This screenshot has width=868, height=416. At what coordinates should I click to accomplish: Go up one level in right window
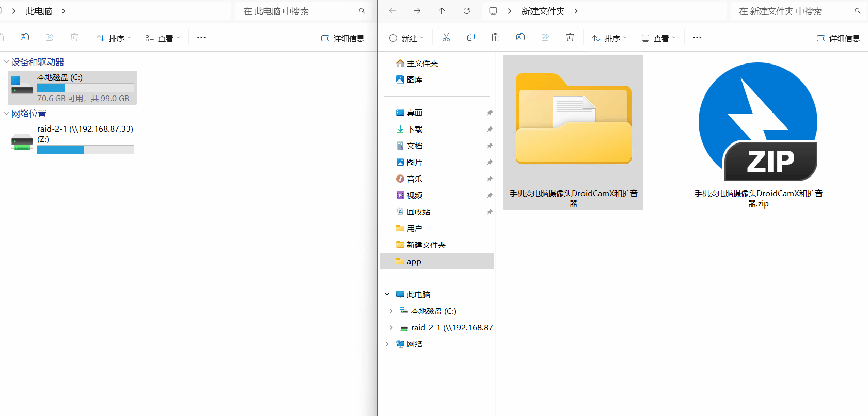point(442,11)
